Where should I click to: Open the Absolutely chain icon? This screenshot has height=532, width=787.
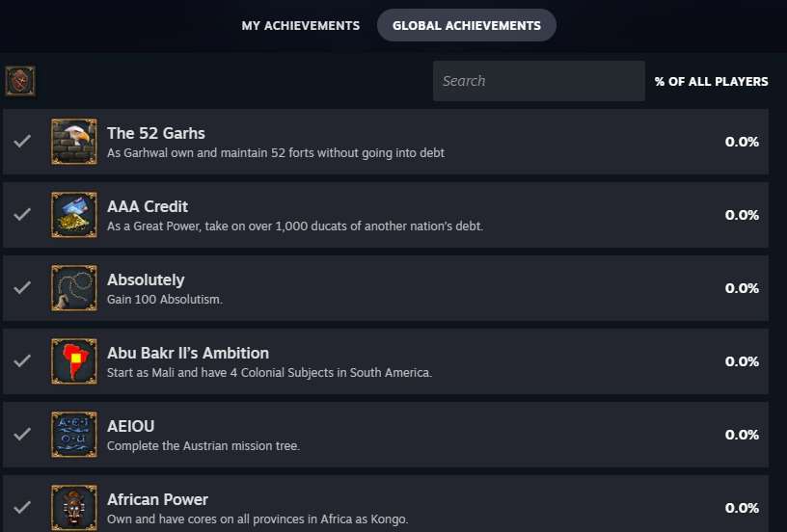coord(73,288)
